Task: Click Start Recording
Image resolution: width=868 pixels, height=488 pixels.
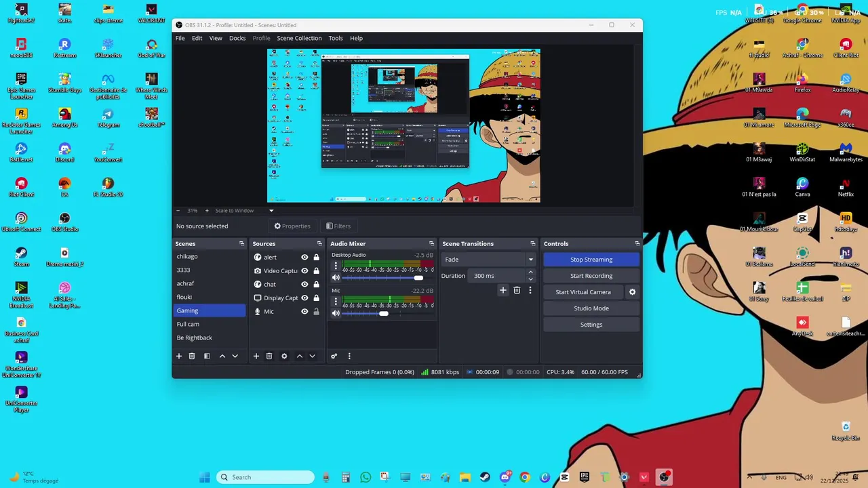Action: tap(591, 276)
